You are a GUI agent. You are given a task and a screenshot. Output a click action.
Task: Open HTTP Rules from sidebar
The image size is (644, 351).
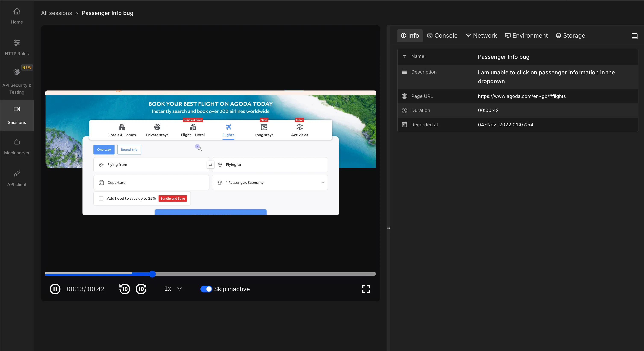[17, 47]
